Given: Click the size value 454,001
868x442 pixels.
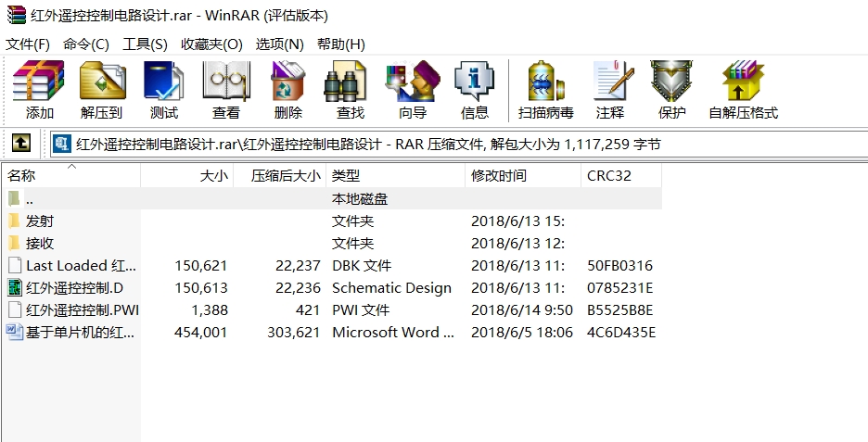Looking at the screenshot, I should [x=201, y=332].
